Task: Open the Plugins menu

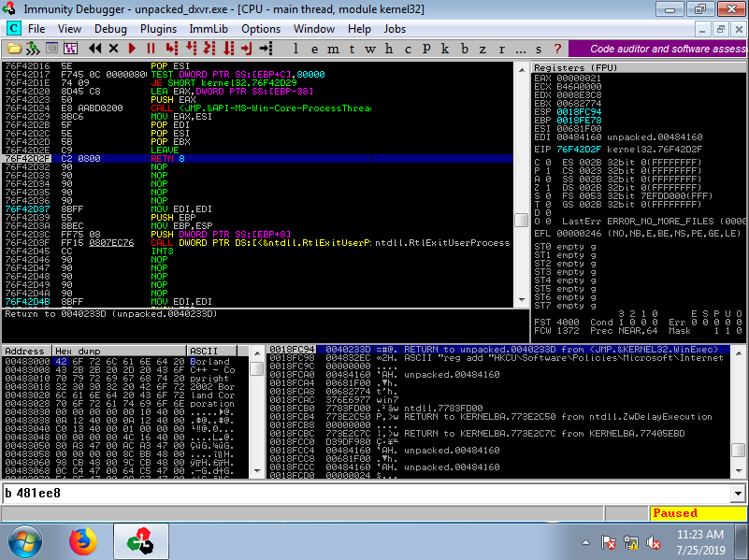Action: click(x=159, y=29)
